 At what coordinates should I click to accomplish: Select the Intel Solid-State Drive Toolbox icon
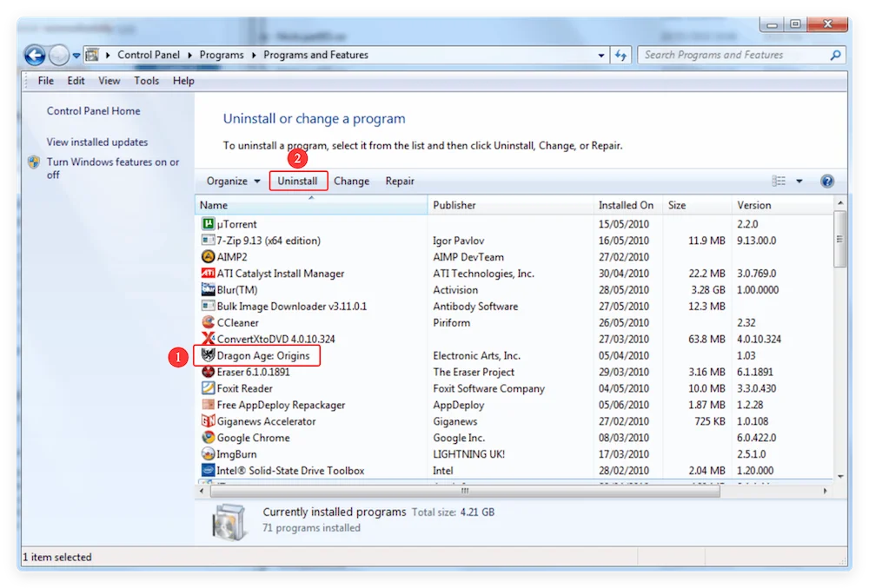click(208, 470)
